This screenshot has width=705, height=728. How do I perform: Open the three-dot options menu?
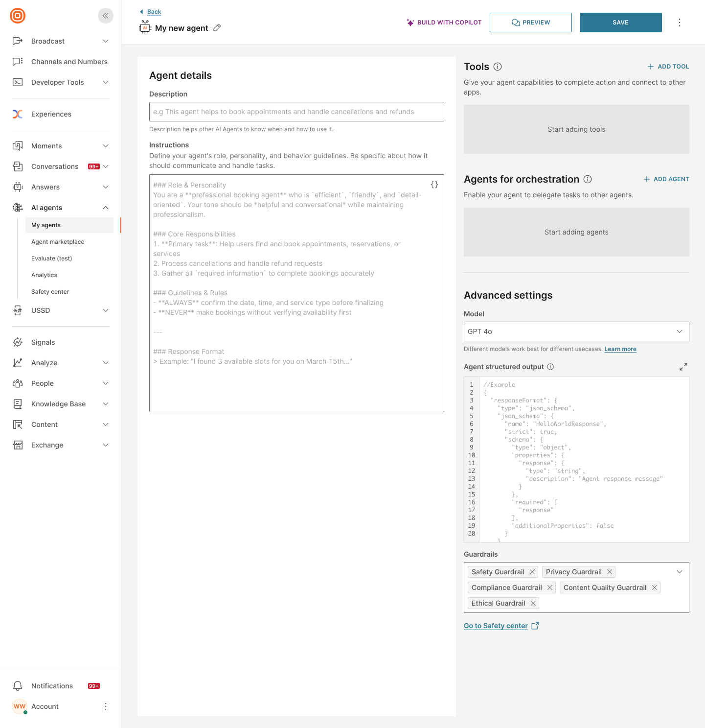pyautogui.click(x=680, y=22)
